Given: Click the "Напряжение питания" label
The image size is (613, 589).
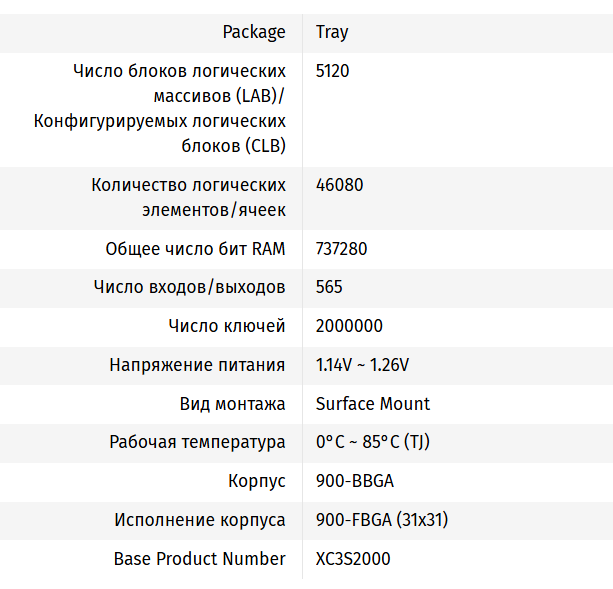Looking at the screenshot, I should [x=197, y=365].
